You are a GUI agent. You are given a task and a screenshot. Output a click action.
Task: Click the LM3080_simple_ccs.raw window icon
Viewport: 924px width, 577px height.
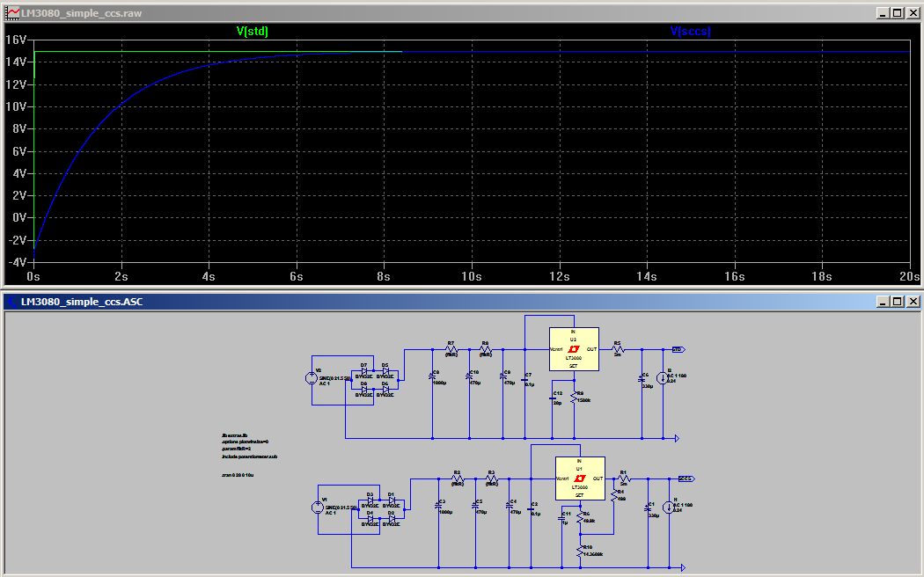point(11,13)
